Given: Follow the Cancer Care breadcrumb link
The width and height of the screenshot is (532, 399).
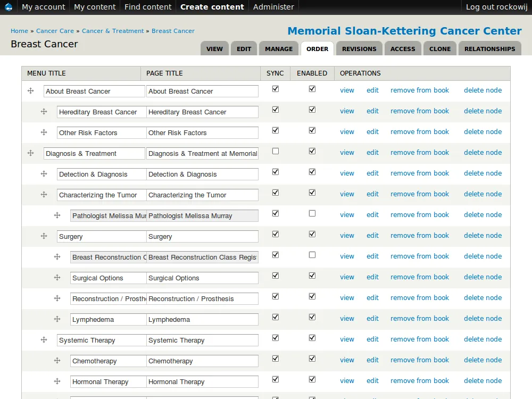Looking at the screenshot, I should point(55,31).
